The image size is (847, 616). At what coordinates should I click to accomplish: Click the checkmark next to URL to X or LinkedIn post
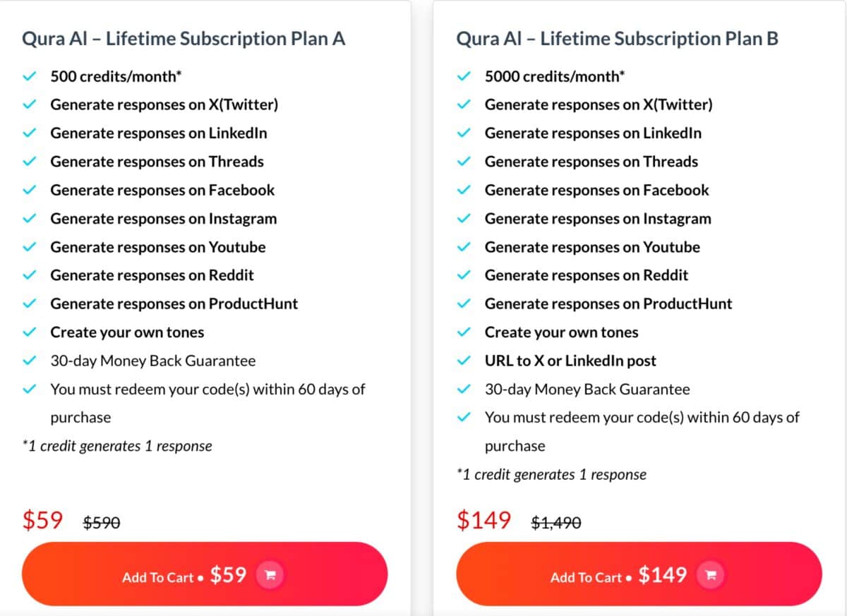464,361
